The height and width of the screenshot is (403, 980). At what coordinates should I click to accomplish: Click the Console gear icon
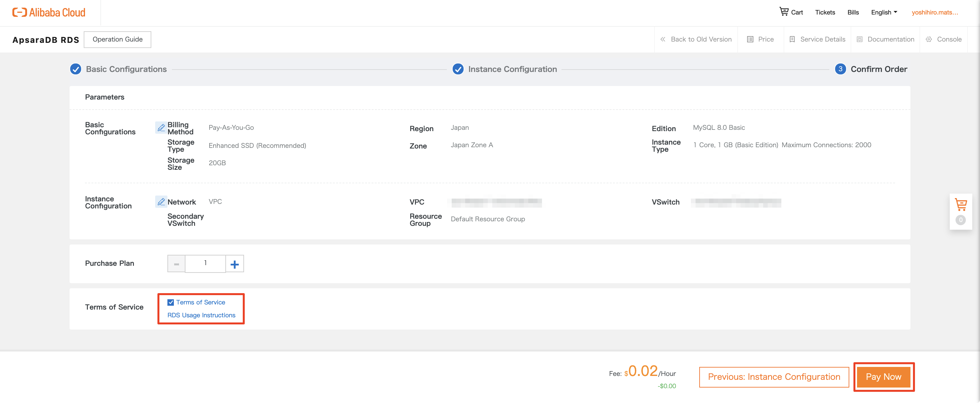click(x=928, y=39)
